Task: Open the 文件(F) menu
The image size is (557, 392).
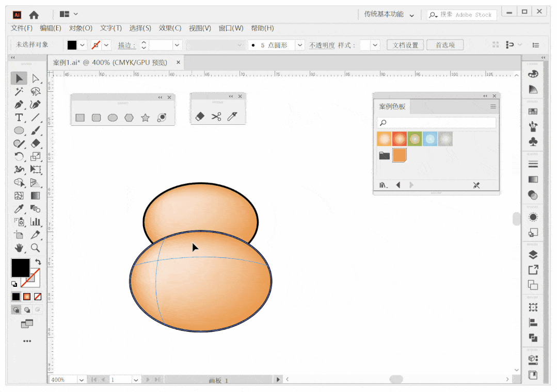Action: click(x=22, y=28)
